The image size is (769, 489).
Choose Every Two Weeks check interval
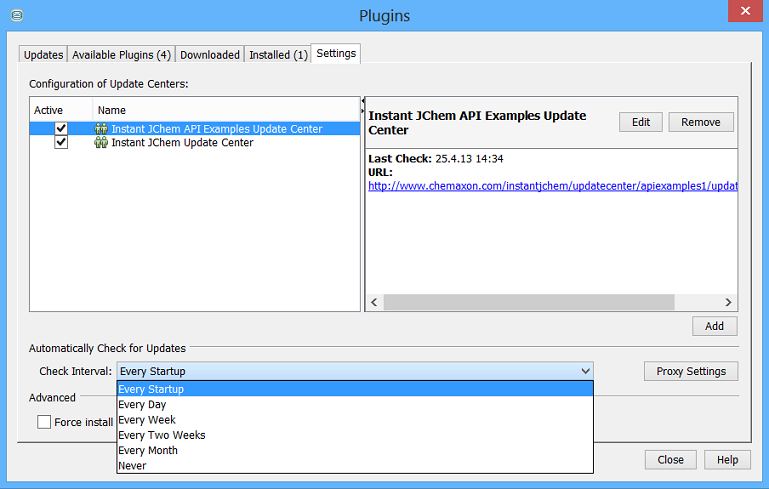[161, 435]
